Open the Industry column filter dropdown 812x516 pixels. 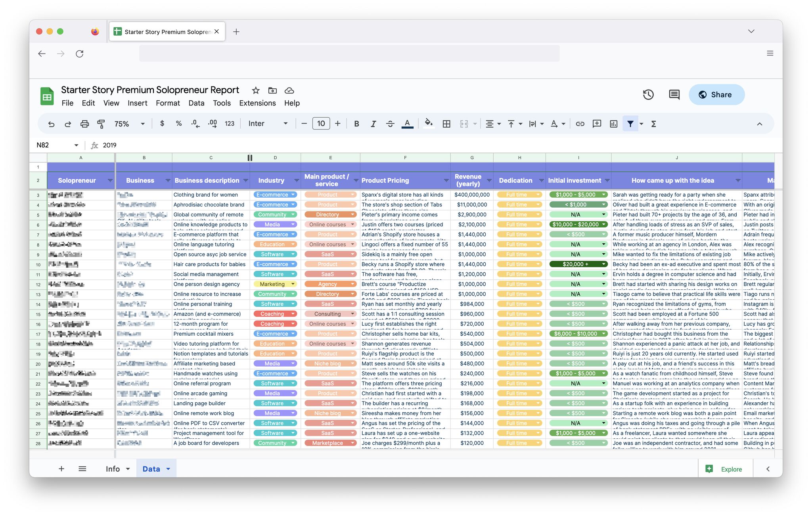coord(296,181)
